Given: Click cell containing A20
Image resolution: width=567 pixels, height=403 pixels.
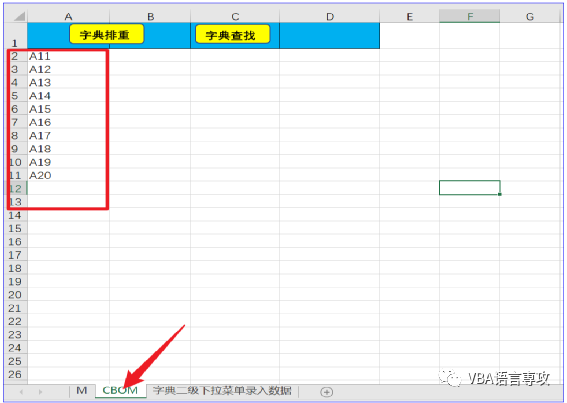Looking at the screenshot, I should (x=68, y=175).
